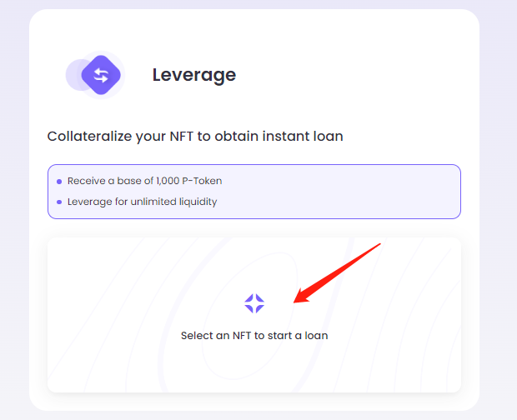This screenshot has height=420, width=517.
Task: Click the purple Leverage swap icon
Action: point(101,75)
